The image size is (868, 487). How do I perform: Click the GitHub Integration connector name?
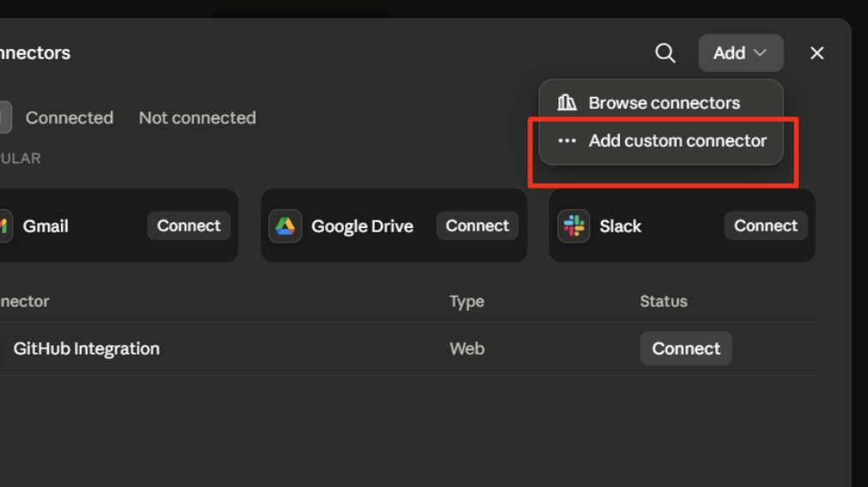(87, 349)
